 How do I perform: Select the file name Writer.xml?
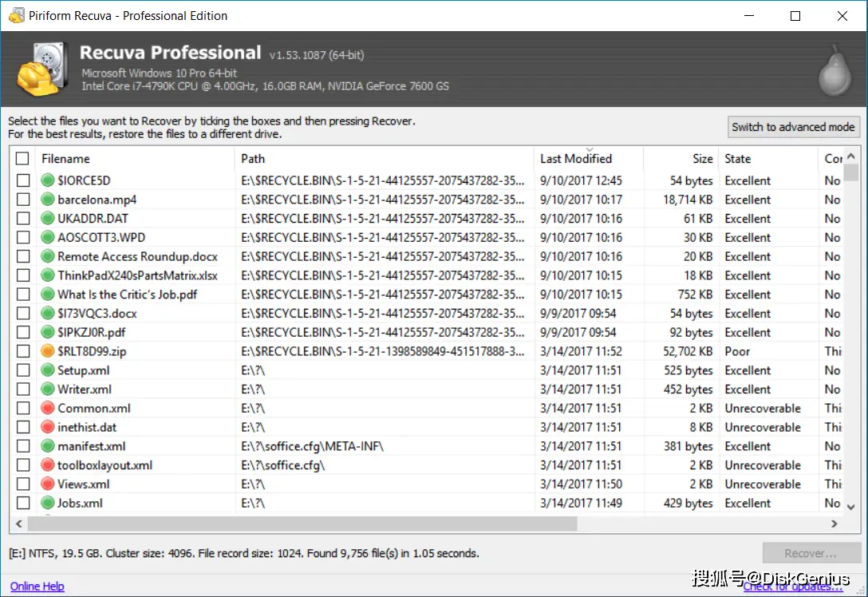pyautogui.click(x=85, y=389)
